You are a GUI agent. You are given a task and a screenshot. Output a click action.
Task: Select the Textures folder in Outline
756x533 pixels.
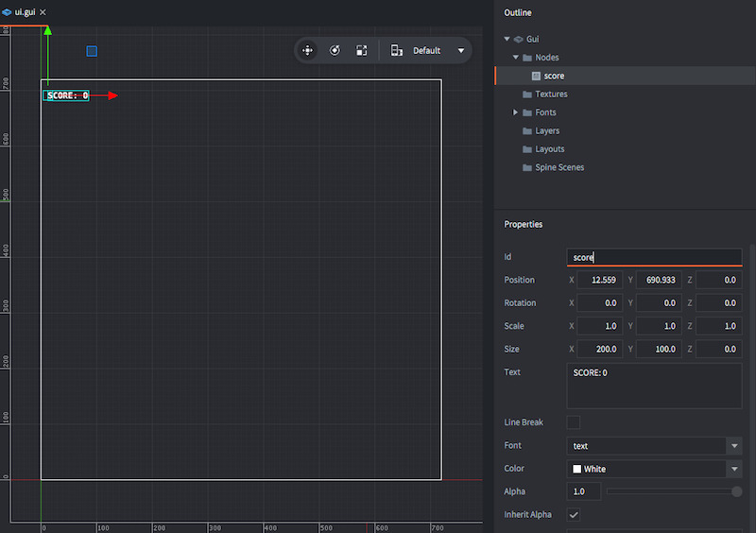551,95
